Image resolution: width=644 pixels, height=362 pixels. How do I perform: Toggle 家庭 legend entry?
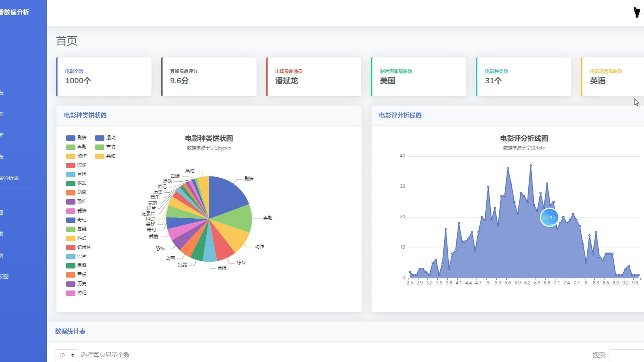[76, 265]
